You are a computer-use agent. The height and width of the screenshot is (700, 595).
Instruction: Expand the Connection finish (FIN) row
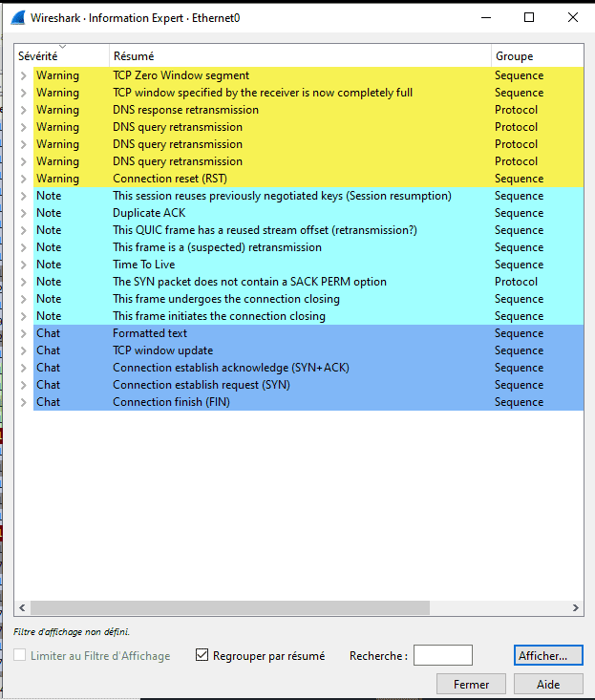[x=24, y=402]
